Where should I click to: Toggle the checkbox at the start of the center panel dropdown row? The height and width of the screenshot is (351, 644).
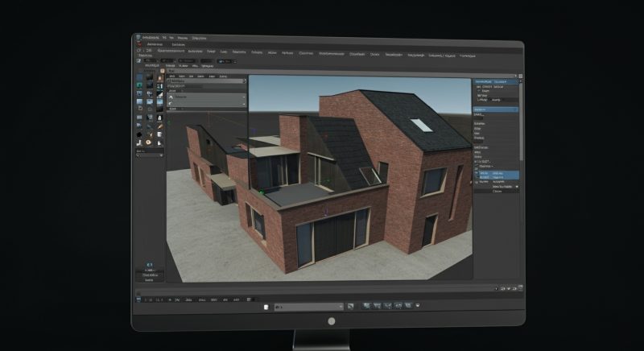click(168, 81)
